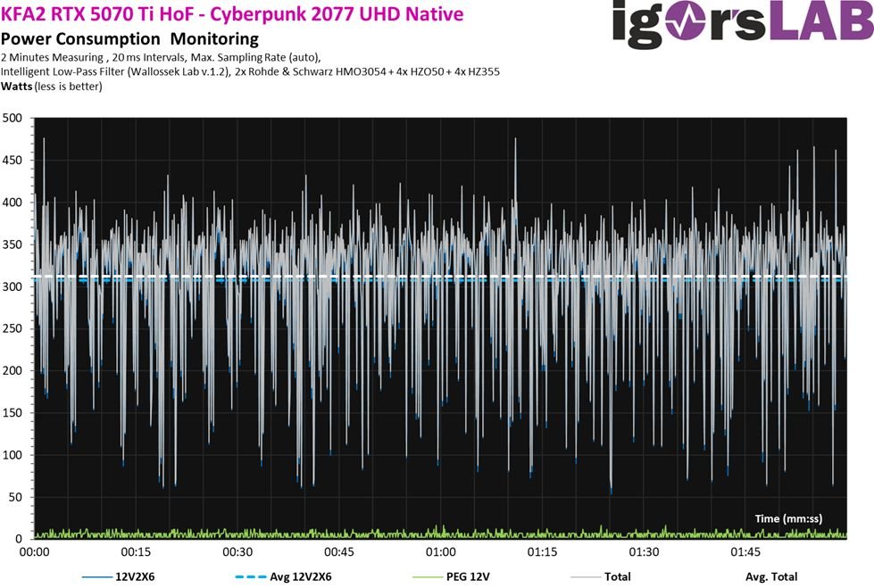Select the 'Power Consumption Monitoring' heading
The height and width of the screenshot is (588, 874).
129,39
